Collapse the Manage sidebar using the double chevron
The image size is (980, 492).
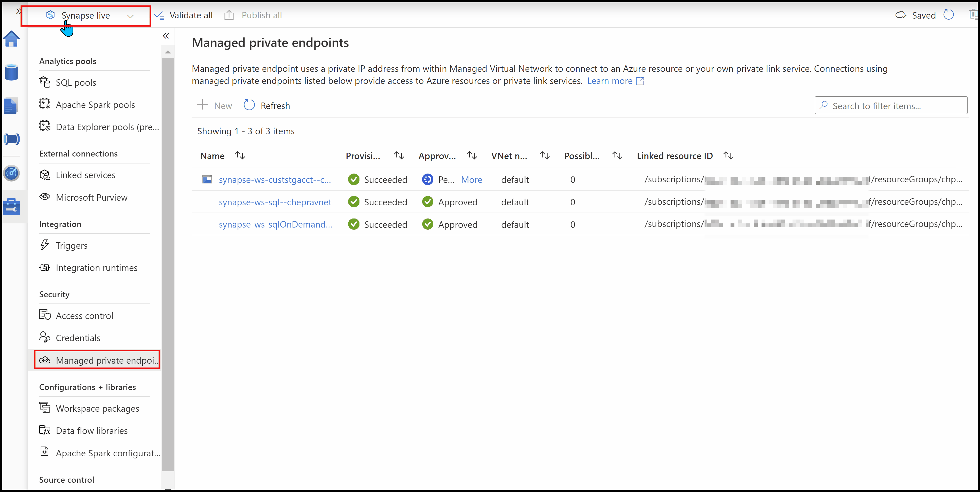166,36
